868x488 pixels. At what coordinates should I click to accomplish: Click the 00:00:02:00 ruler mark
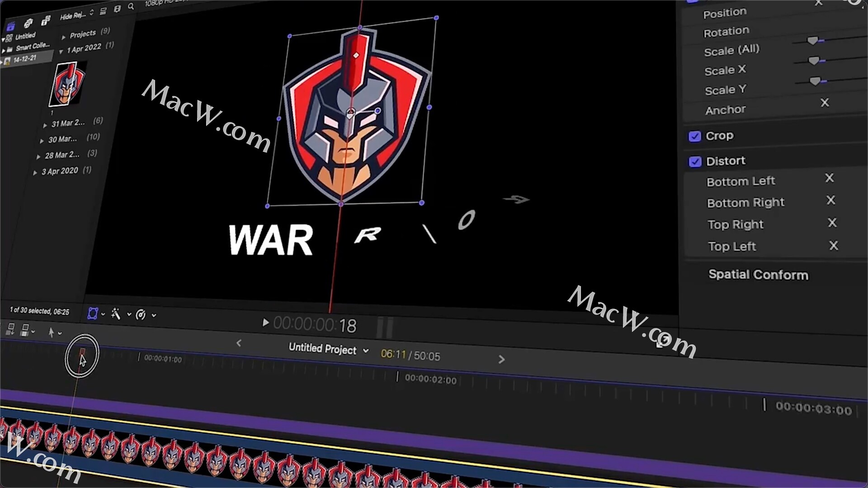(x=430, y=379)
